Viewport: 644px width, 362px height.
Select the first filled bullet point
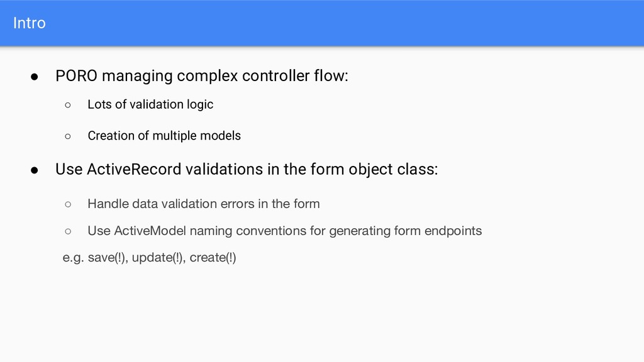tap(35, 77)
